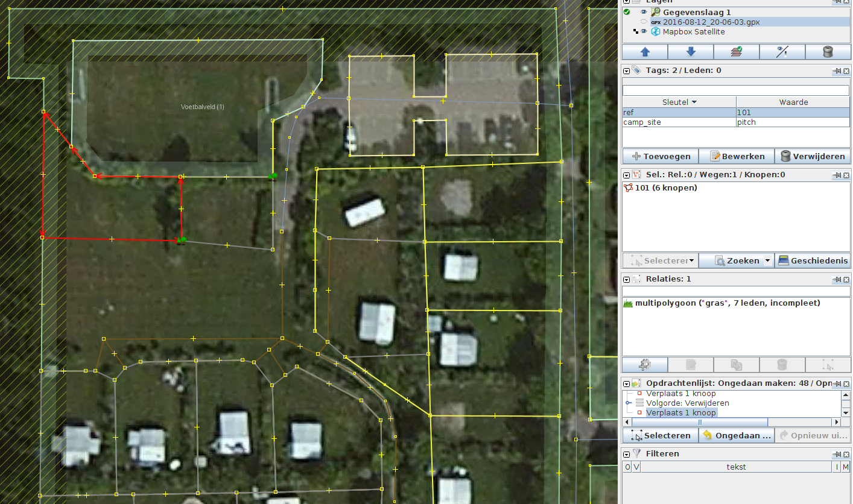Collapse the Selection (Sel.:) panel
Screen dimensions: 853x504
(626, 175)
